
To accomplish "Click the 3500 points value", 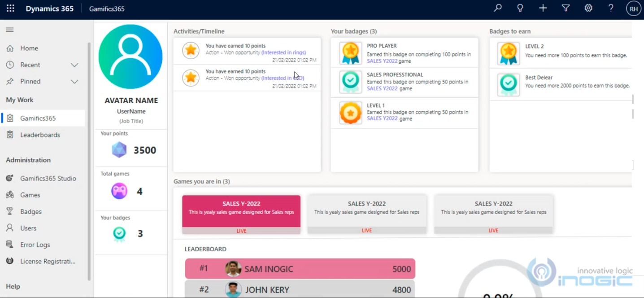I will click(145, 150).
